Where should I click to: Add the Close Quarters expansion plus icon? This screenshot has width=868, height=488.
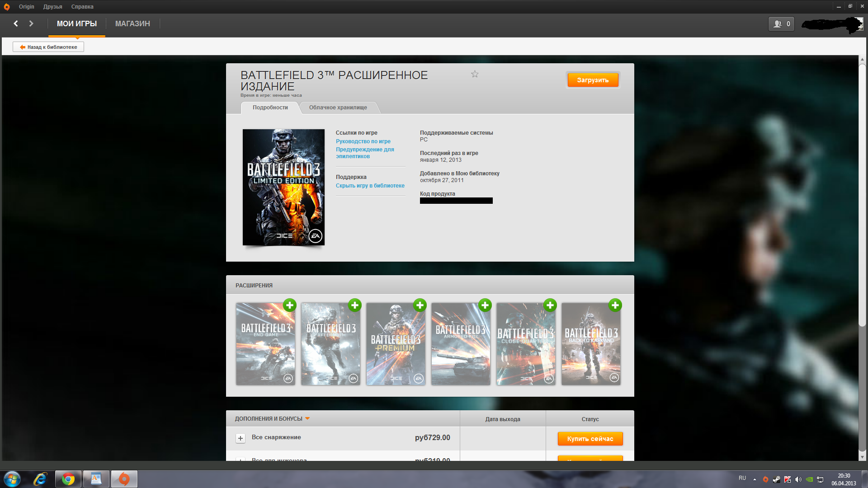coord(550,305)
